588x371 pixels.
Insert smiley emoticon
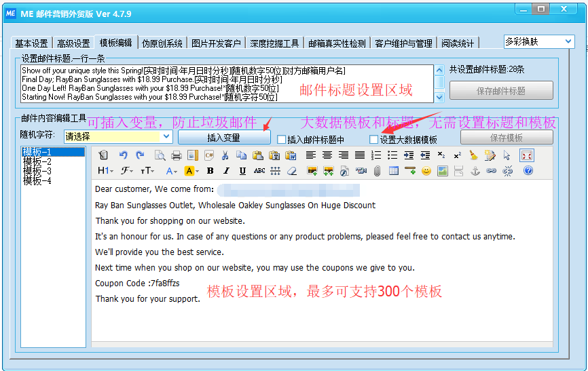click(426, 171)
